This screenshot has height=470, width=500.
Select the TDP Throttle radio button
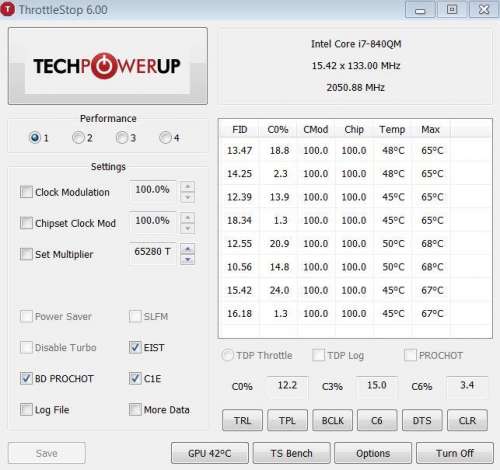(227, 355)
